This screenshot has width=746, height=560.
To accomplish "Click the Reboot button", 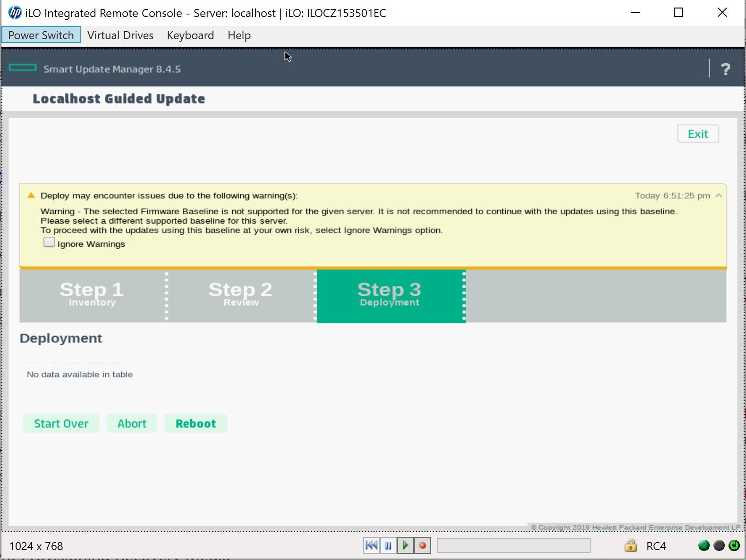I will click(196, 424).
